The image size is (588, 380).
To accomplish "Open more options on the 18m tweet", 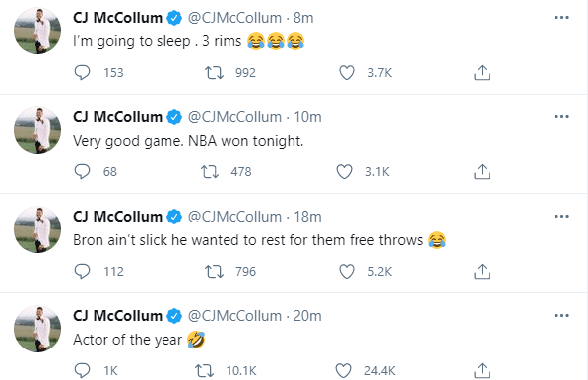I will (x=561, y=216).
